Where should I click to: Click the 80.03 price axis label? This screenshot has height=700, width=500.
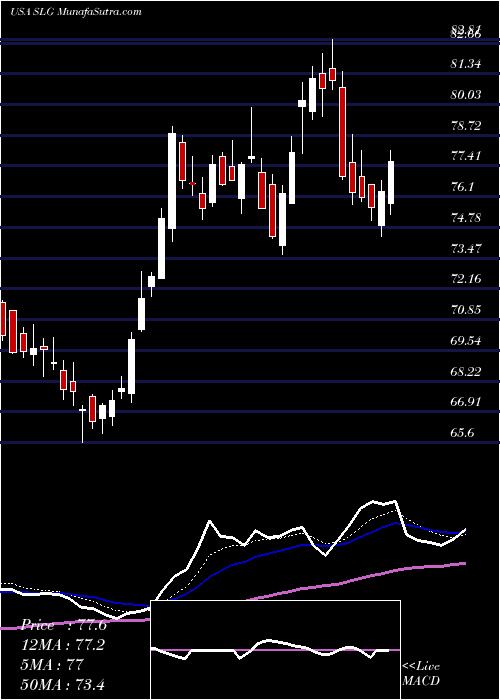tap(466, 95)
